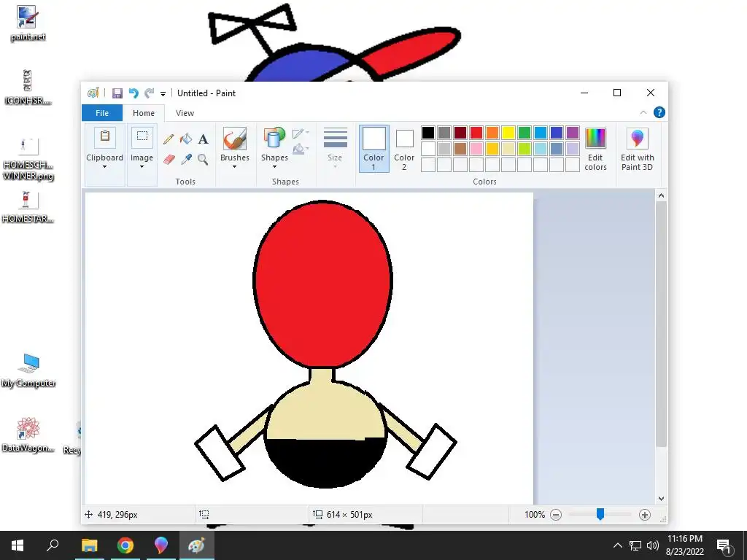Select My Computer desktop icon

pos(28,370)
